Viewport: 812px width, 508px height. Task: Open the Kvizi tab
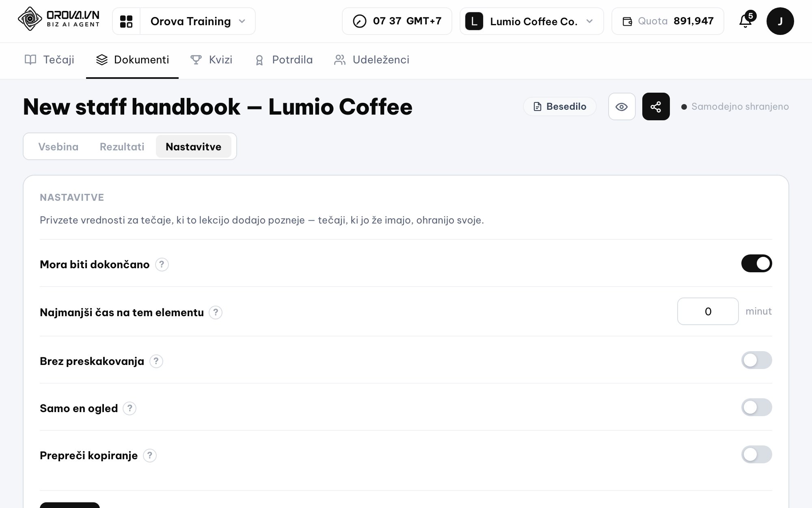coord(212,60)
